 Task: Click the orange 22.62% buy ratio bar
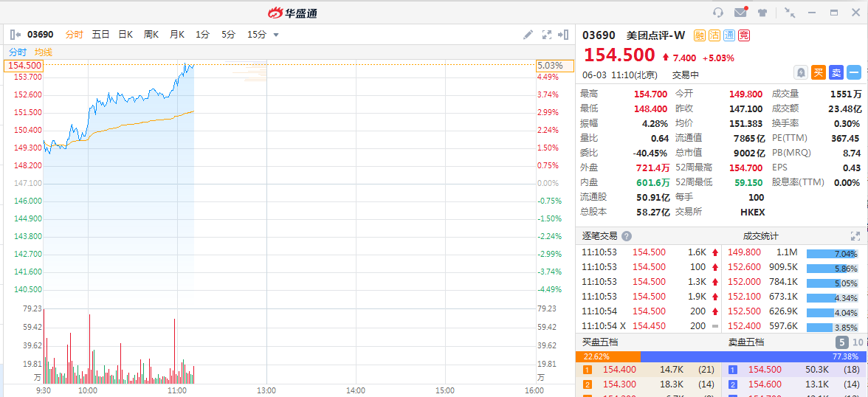tap(608, 356)
